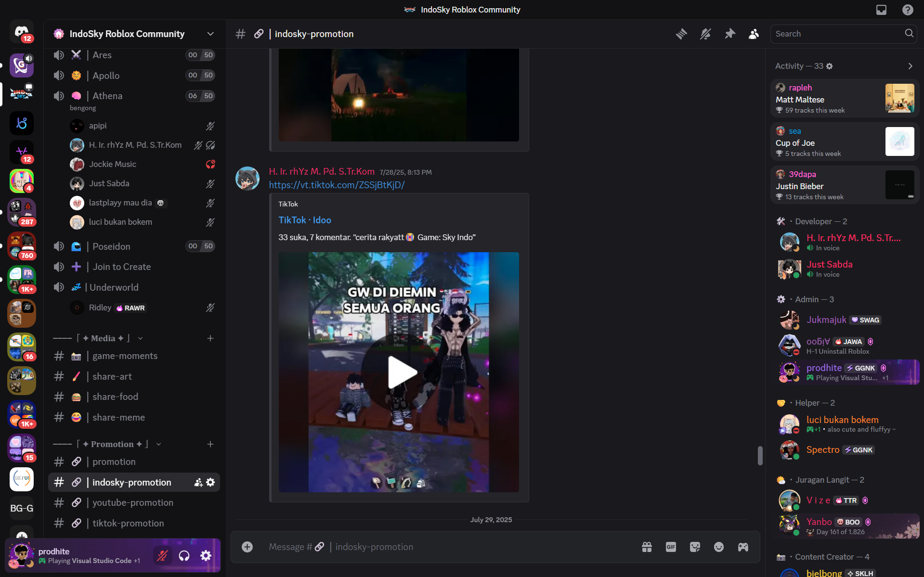The width and height of the screenshot is (924, 577).
Task: Open the GIF picker
Action: coord(671,547)
